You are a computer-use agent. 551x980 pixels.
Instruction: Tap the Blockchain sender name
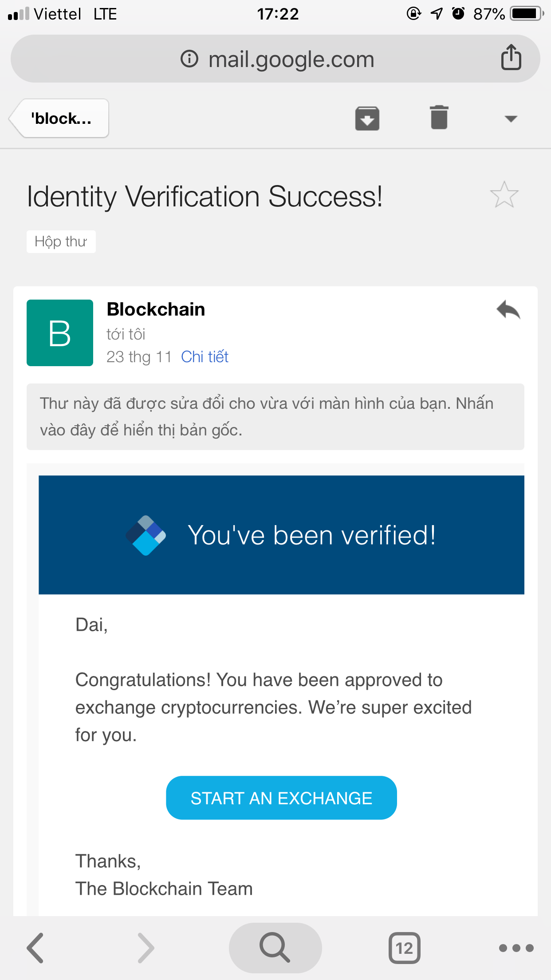click(156, 309)
